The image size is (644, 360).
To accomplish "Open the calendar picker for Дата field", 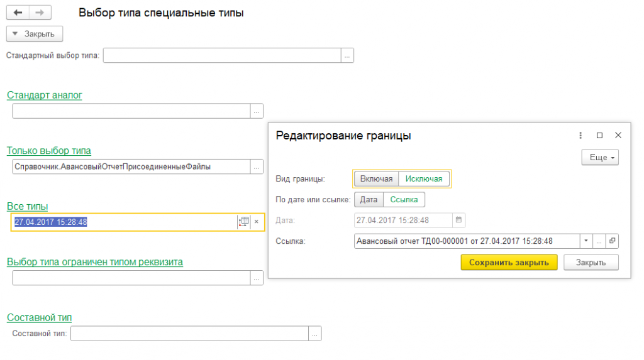I will pos(458,221).
